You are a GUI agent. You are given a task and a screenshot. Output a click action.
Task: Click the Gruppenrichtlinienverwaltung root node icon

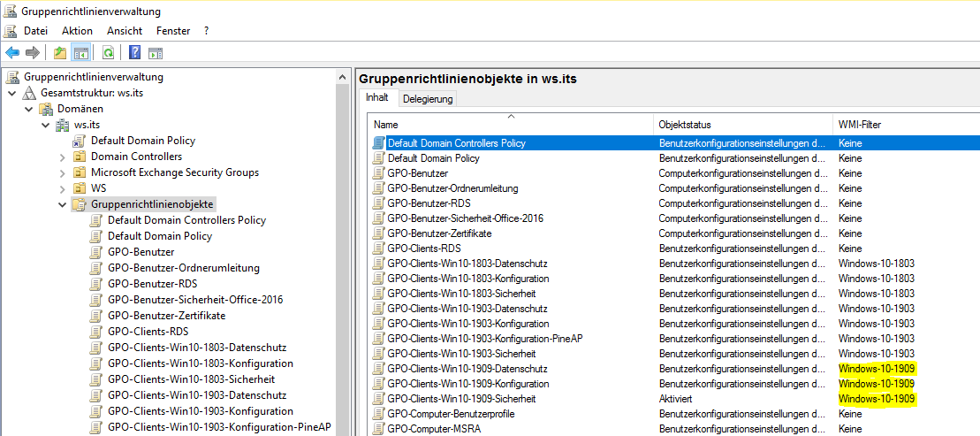tap(12, 77)
